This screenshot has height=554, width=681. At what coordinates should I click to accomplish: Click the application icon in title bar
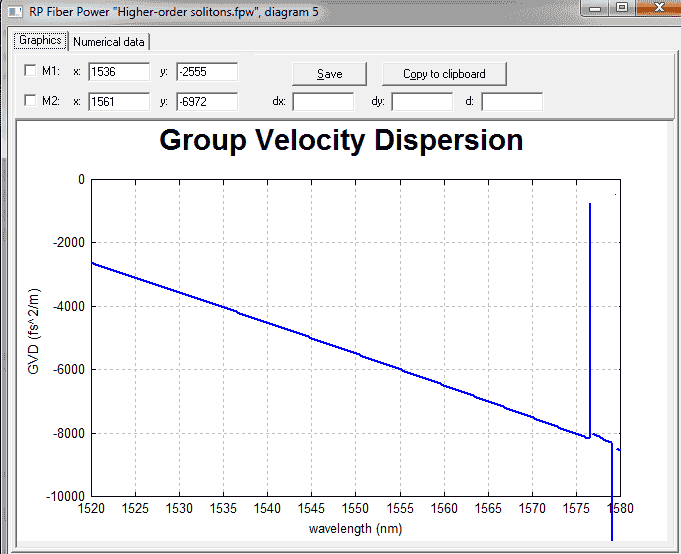(x=15, y=11)
